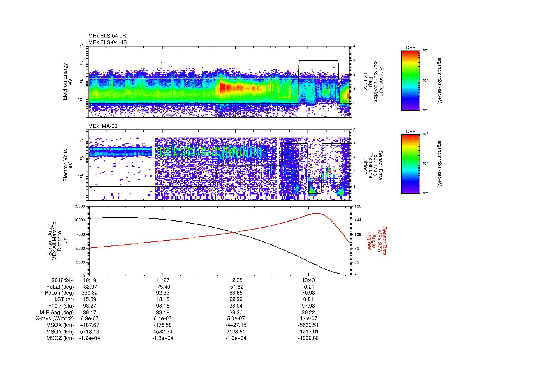Viewport: 555px width, 392px height.
Task: Click LST value 18.15
Action: pyautogui.click(x=163, y=300)
